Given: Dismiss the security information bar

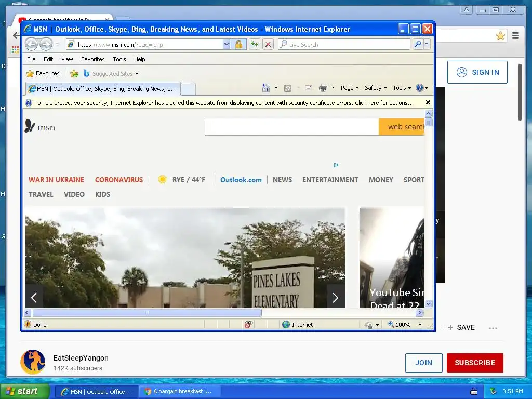Looking at the screenshot, I should coord(428,102).
